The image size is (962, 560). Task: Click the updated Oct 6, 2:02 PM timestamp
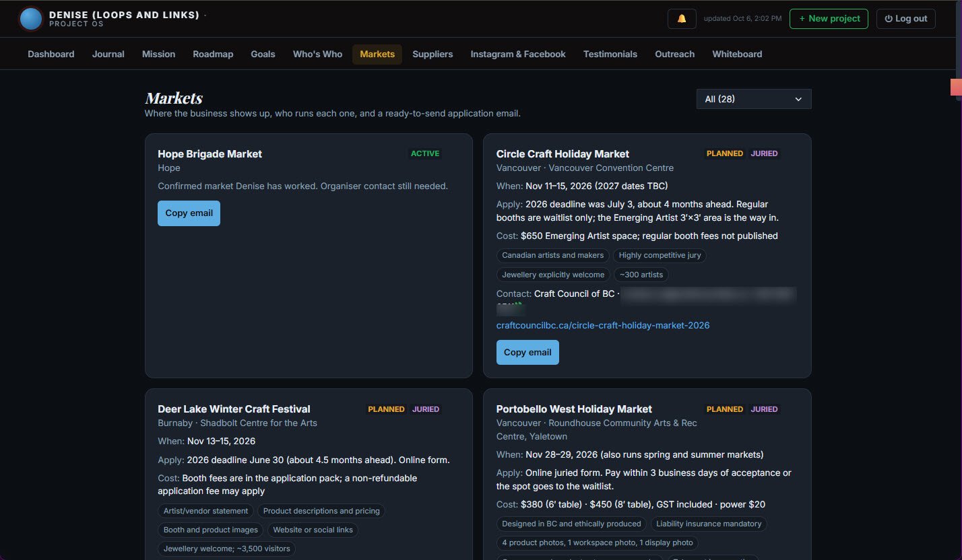[743, 19]
